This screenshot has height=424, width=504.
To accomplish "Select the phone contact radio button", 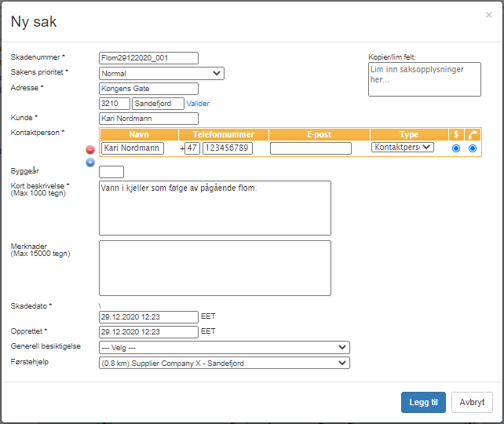I will click(x=473, y=148).
